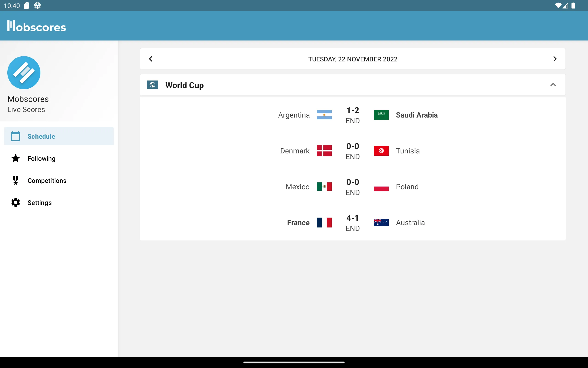Click the Tunisia flag
The image size is (588, 368).
pos(381,151)
